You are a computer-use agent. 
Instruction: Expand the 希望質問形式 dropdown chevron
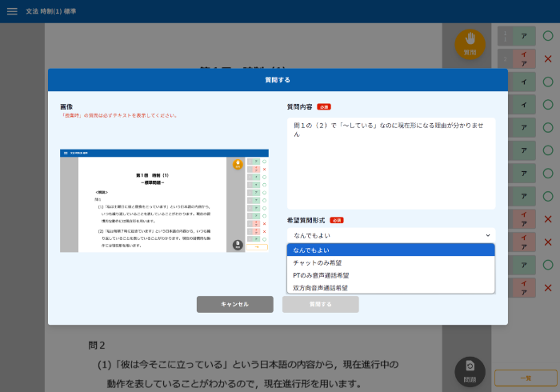(487, 235)
